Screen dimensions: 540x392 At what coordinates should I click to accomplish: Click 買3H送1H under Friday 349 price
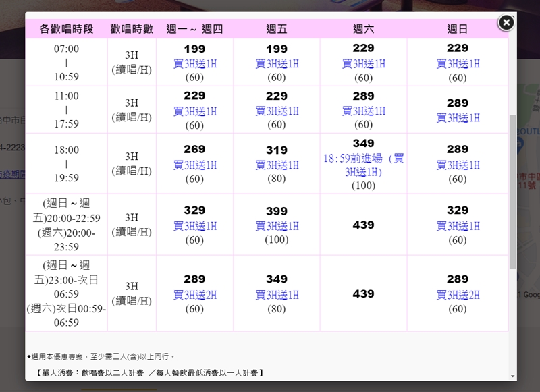(277, 295)
